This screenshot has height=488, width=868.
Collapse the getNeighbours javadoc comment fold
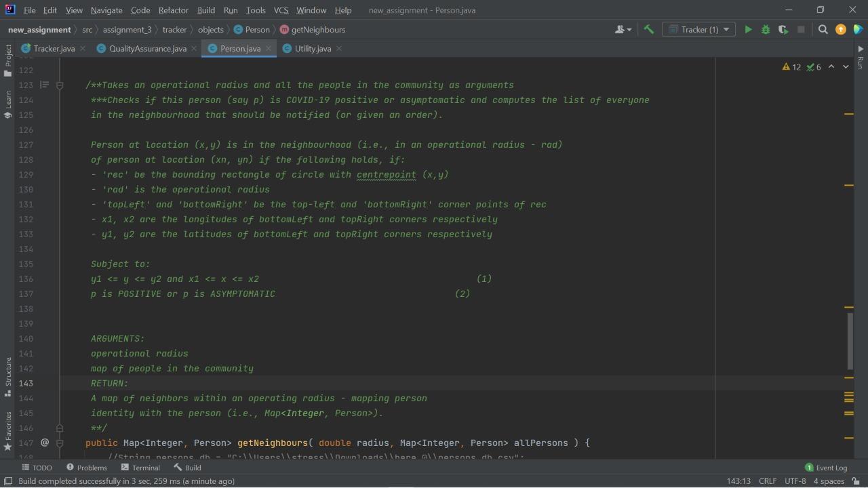coord(60,85)
